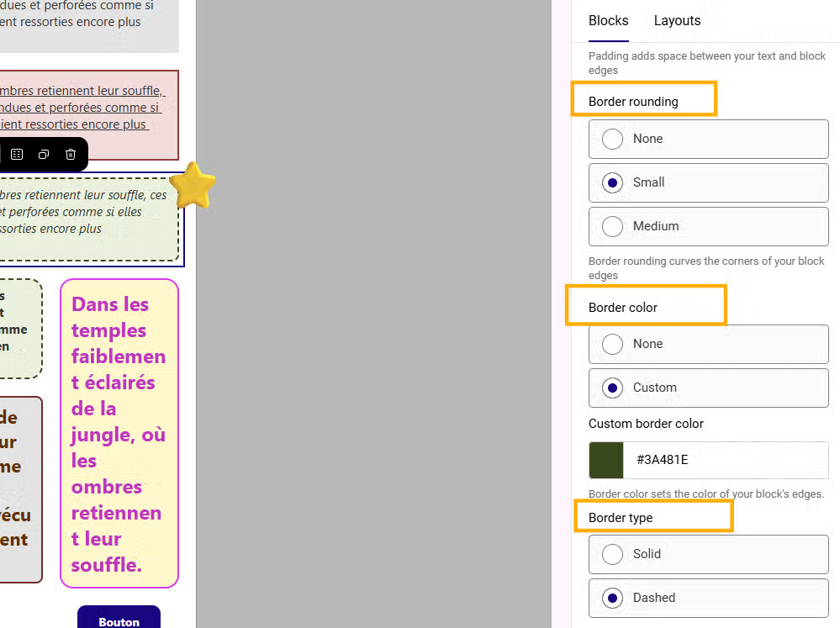Screen dimensions: 840x628
Task: Edit the #3A481E hex color field
Action: [726, 460]
